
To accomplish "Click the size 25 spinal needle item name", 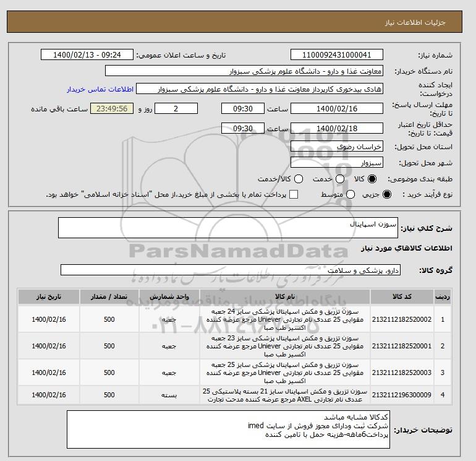I will (x=285, y=373).
